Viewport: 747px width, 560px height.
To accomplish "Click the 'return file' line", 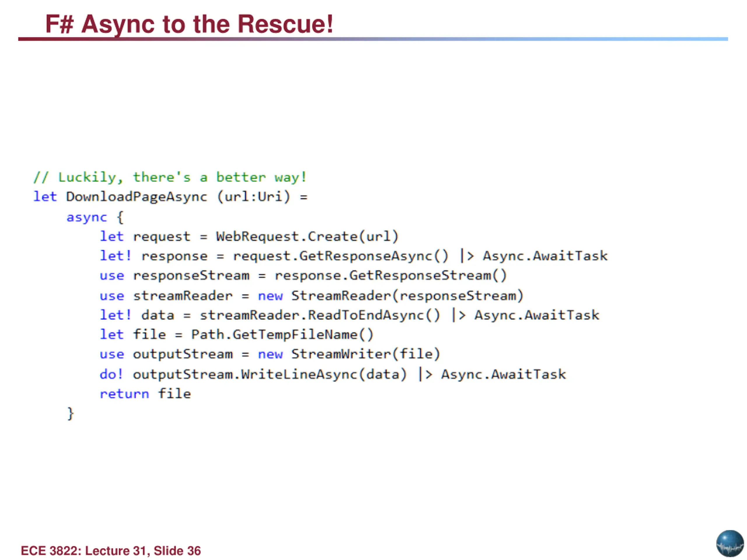I will [145, 394].
